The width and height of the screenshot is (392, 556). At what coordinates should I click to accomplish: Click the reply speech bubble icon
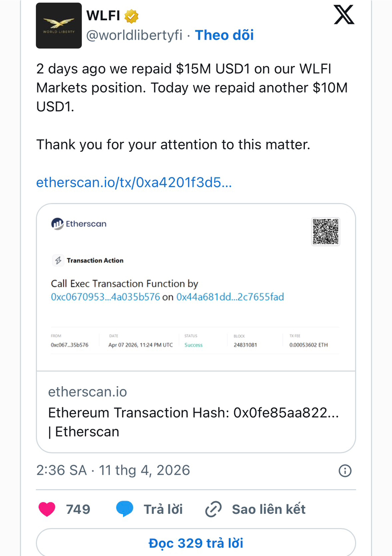(x=124, y=509)
